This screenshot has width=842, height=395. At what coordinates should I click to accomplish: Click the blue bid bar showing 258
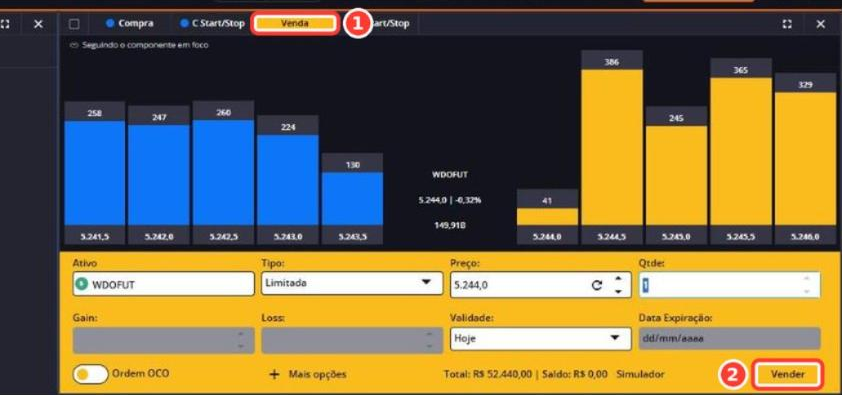(95, 173)
